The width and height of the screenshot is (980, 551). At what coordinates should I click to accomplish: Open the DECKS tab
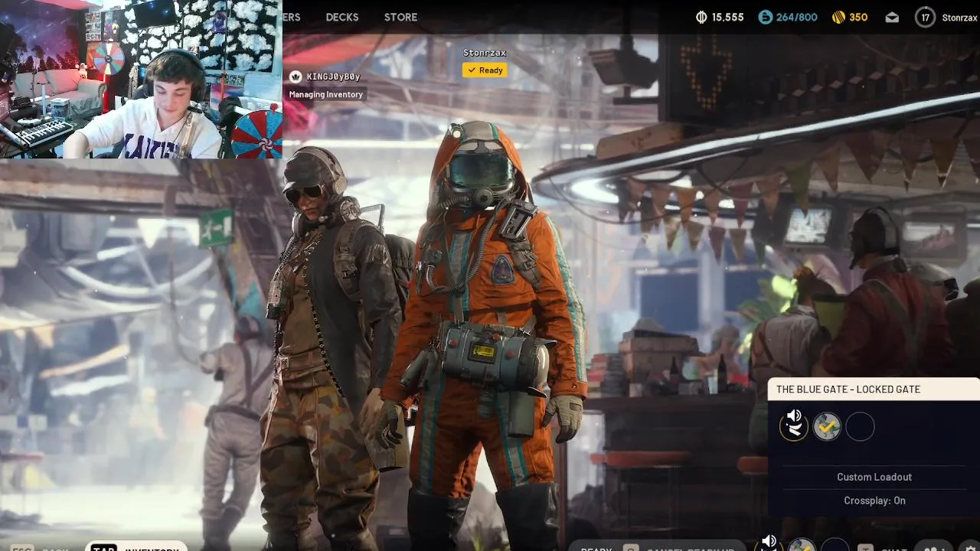342,17
